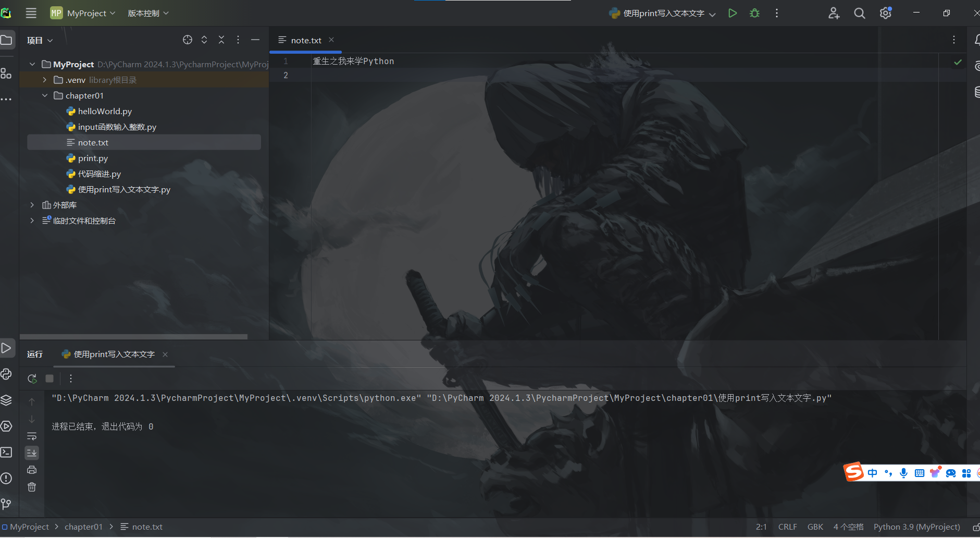Click the inspections green checkmark
Image resolution: width=980 pixels, height=538 pixels.
click(958, 62)
